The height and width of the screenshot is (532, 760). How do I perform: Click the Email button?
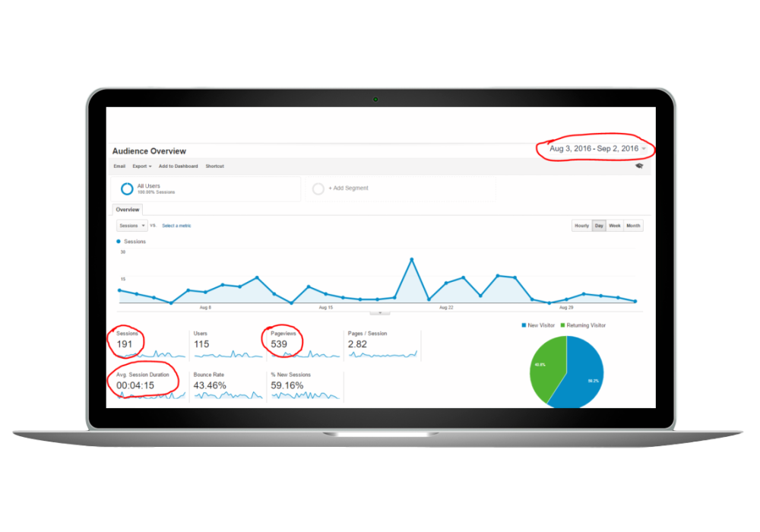pyautogui.click(x=119, y=166)
